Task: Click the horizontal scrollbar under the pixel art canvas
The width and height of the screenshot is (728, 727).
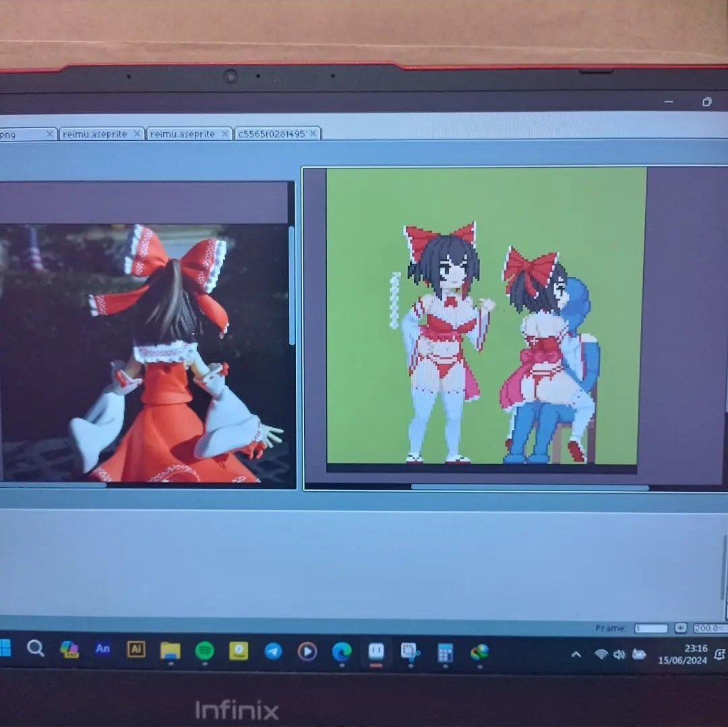Action: (530, 487)
